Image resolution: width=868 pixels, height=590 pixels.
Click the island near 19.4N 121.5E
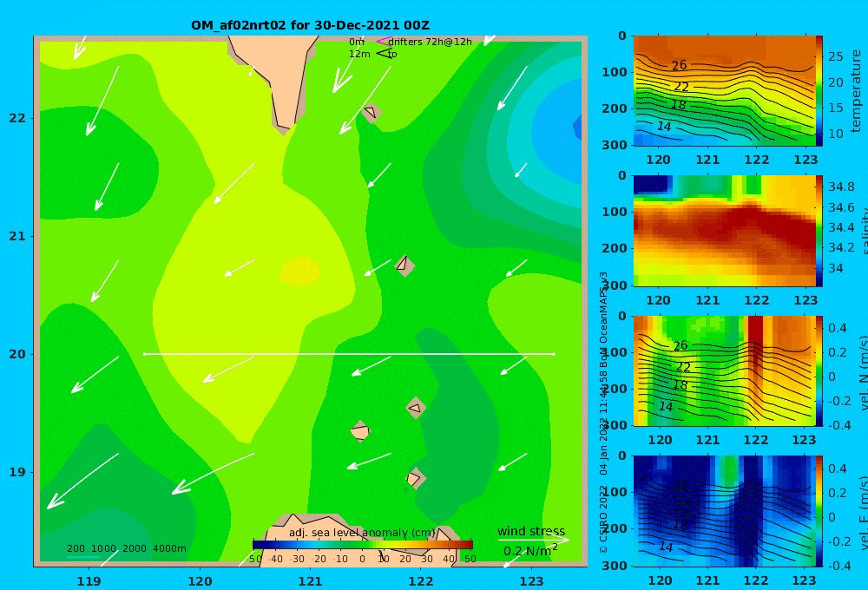[x=360, y=432]
